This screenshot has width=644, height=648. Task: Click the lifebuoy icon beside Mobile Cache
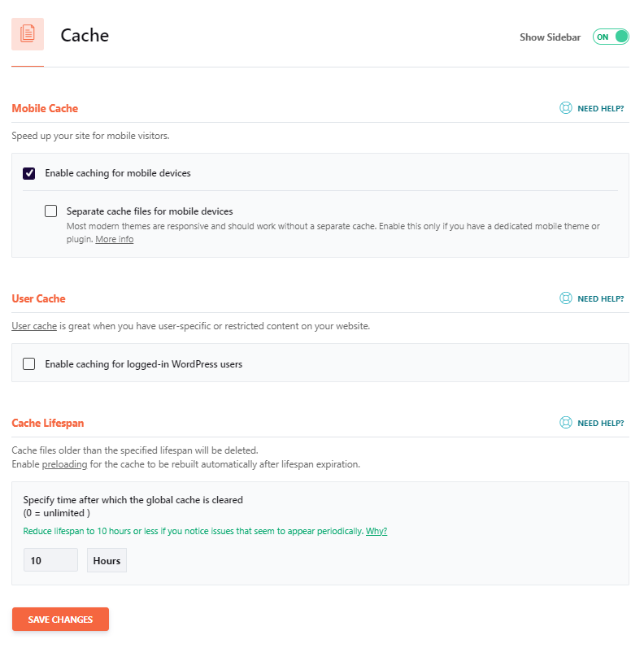565,108
